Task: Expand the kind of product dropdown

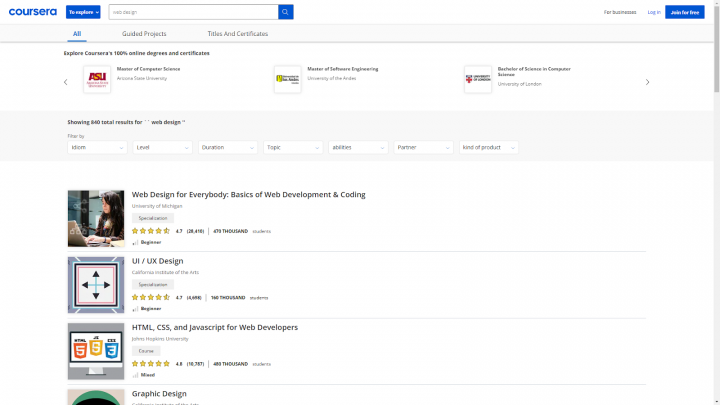Action: pos(489,147)
